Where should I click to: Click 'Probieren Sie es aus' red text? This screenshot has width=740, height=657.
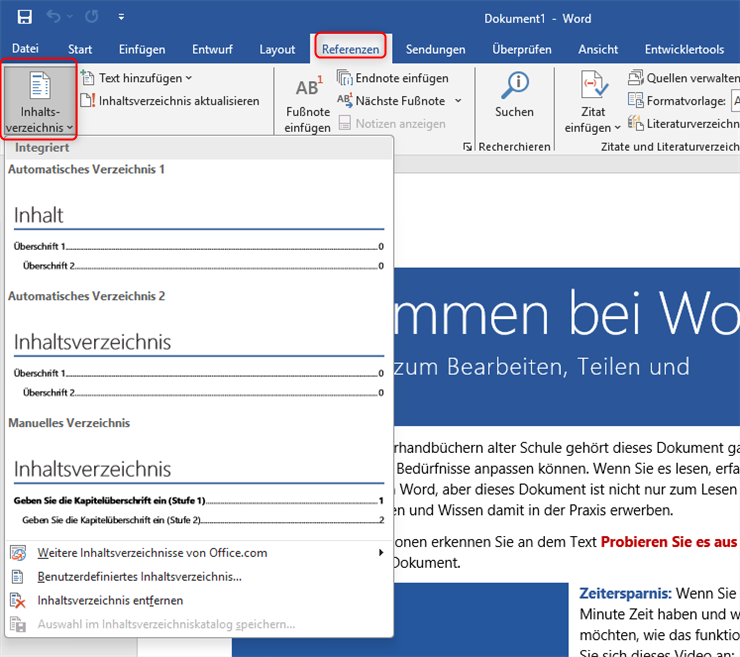[669, 542]
